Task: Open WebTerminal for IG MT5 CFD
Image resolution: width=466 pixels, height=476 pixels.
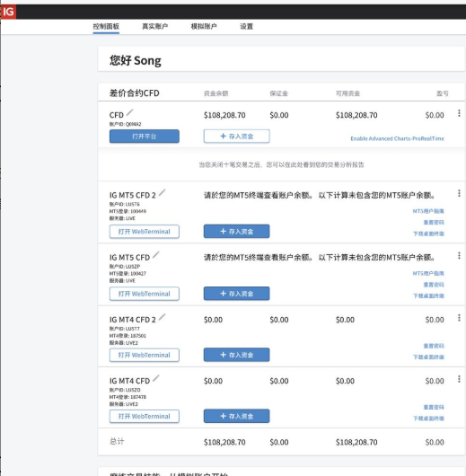Action: pos(145,294)
